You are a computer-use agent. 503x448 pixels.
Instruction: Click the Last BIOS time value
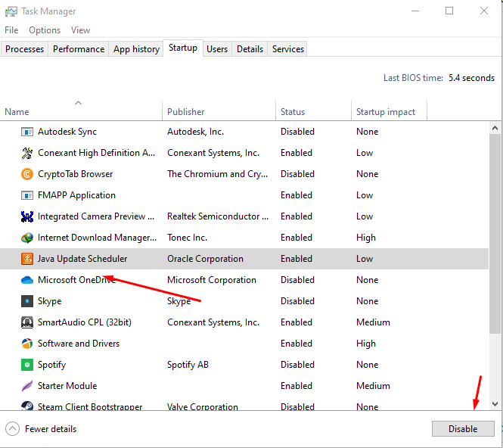(471, 78)
